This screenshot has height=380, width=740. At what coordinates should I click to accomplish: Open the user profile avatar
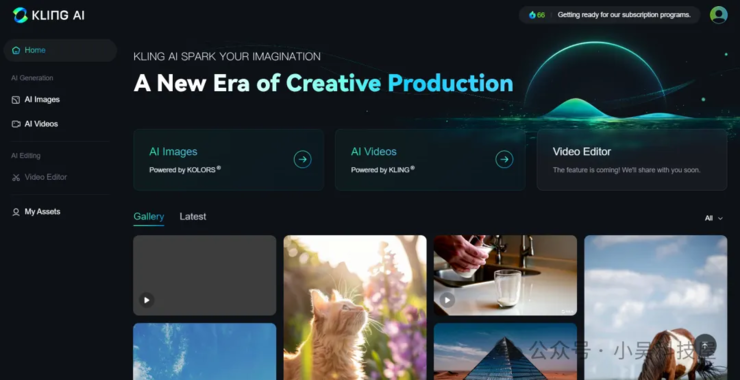(718, 15)
